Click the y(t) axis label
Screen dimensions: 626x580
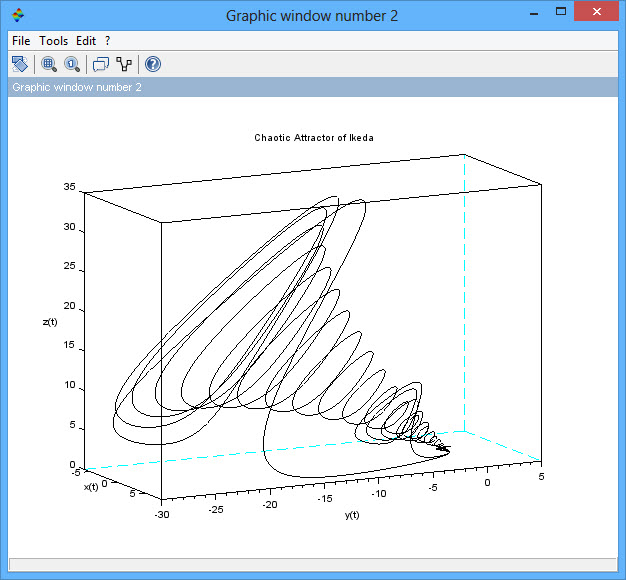[x=352, y=515]
